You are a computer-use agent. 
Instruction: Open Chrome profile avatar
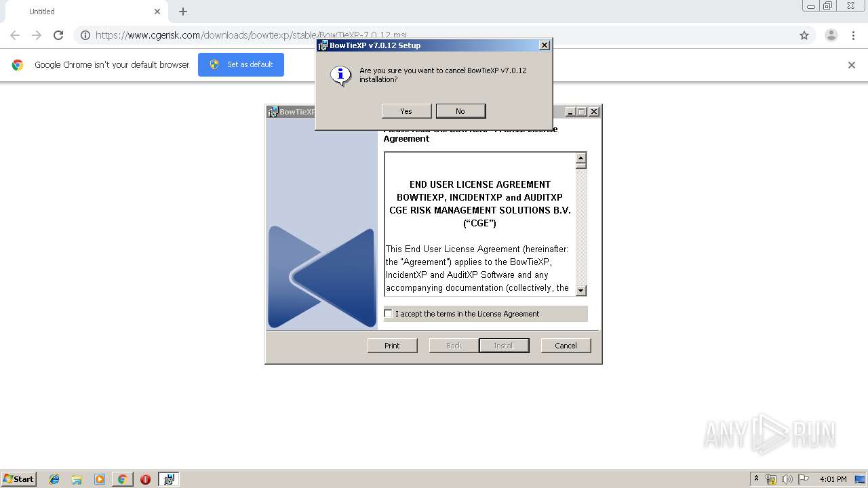coord(831,35)
